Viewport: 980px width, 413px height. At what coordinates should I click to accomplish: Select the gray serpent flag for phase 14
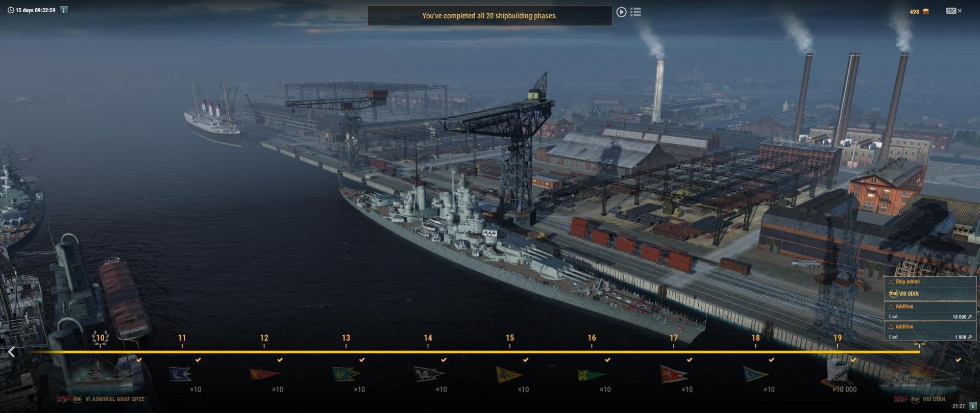[428, 374]
